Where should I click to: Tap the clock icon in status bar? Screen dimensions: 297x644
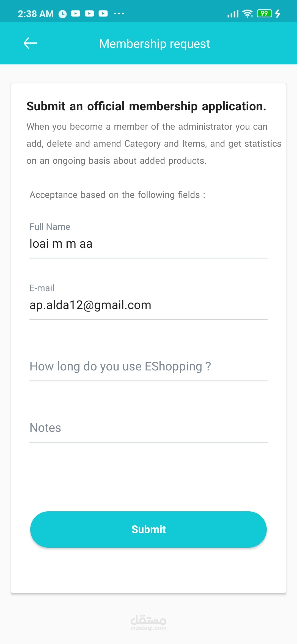point(63,14)
